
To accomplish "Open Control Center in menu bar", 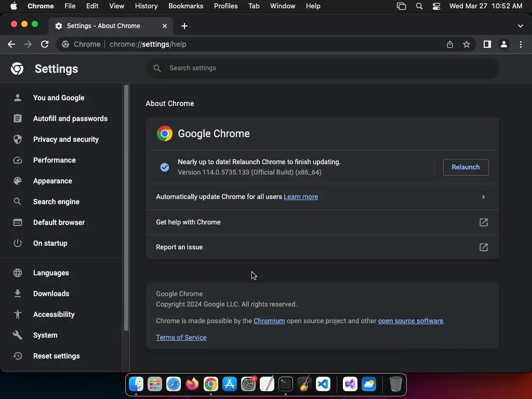I will [x=436, y=6].
